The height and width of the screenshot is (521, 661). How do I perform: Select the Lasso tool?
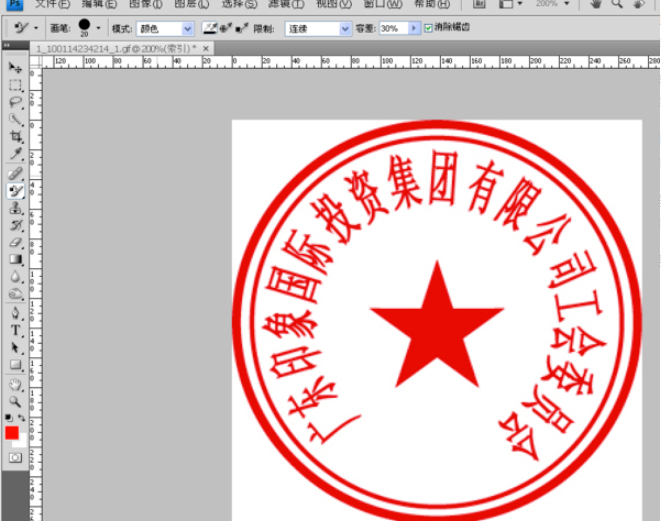pyautogui.click(x=15, y=102)
